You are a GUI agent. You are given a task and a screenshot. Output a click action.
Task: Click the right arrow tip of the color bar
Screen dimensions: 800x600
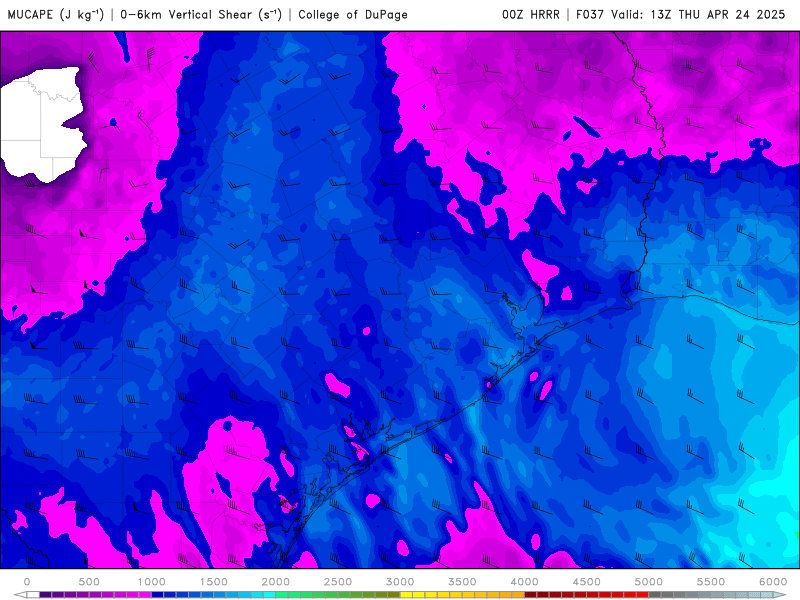click(782, 595)
